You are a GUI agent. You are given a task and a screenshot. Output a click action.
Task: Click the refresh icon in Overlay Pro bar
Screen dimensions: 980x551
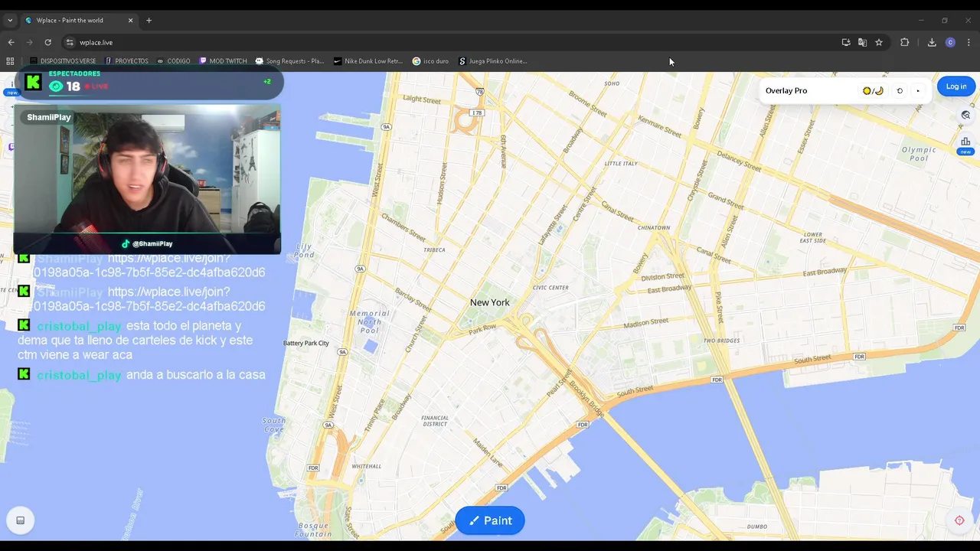tap(900, 90)
